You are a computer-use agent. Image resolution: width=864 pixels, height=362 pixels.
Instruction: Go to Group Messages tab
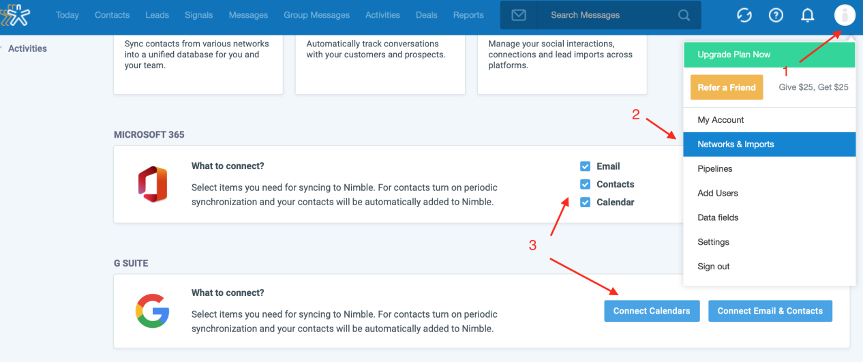pyautogui.click(x=316, y=15)
